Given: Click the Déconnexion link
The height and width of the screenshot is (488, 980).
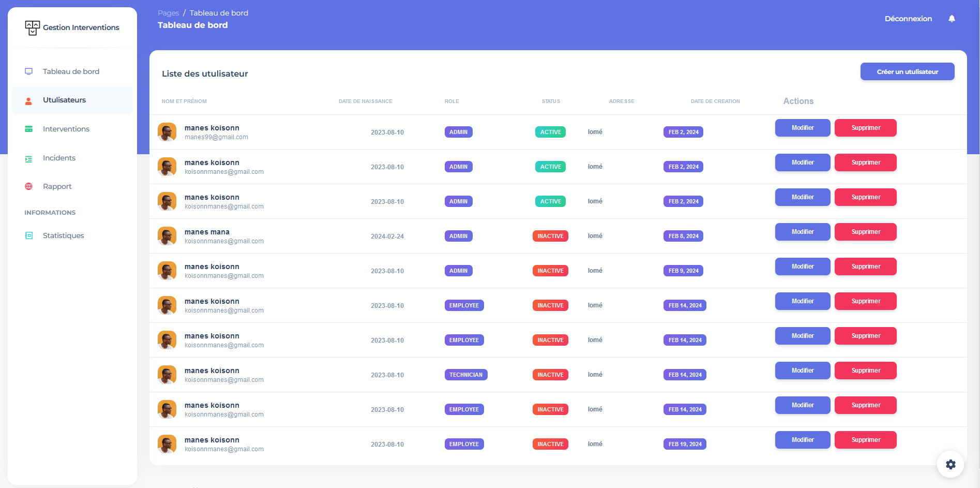Looking at the screenshot, I should [908, 19].
